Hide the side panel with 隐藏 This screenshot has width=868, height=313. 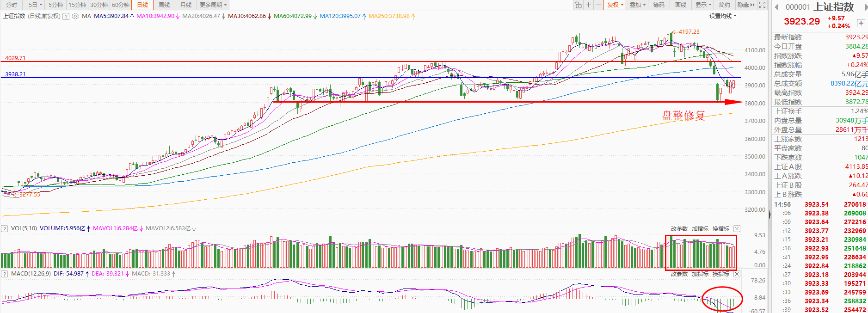[x=745, y=5]
